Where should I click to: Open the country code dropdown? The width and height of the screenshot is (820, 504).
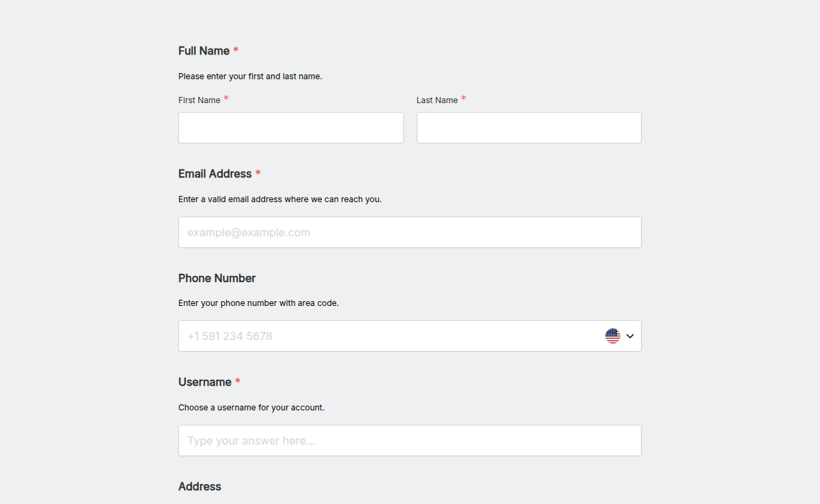[619, 335]
